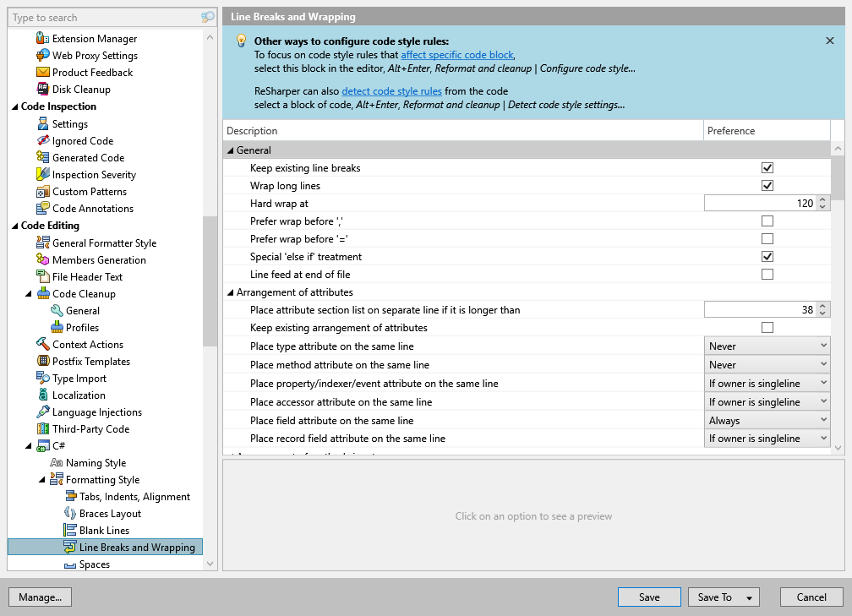Collapse the Code Inspection tree section
This screenshot has width=852, height=616.
(14, 106)
